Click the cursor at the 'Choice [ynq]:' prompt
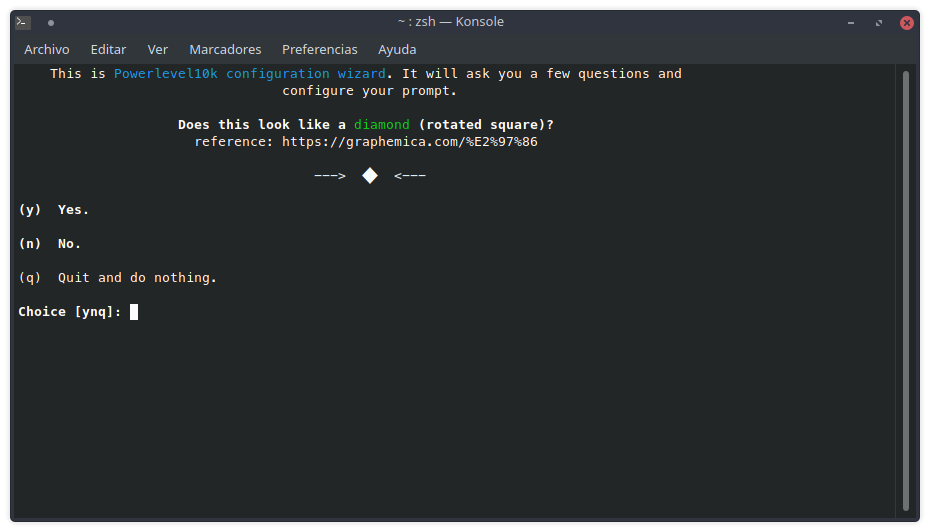The image size is (930, 532). pos(134,312)
